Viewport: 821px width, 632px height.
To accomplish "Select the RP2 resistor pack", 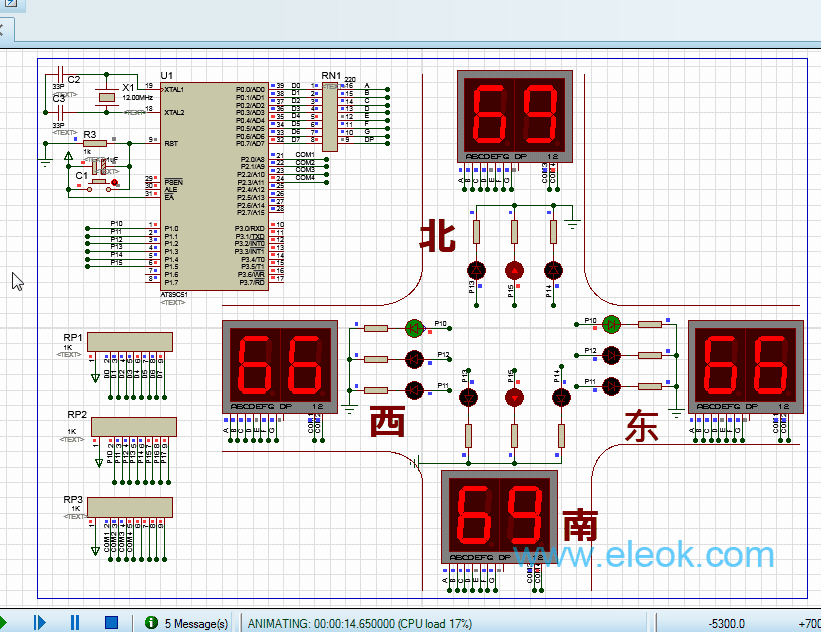I will point(134,427).
